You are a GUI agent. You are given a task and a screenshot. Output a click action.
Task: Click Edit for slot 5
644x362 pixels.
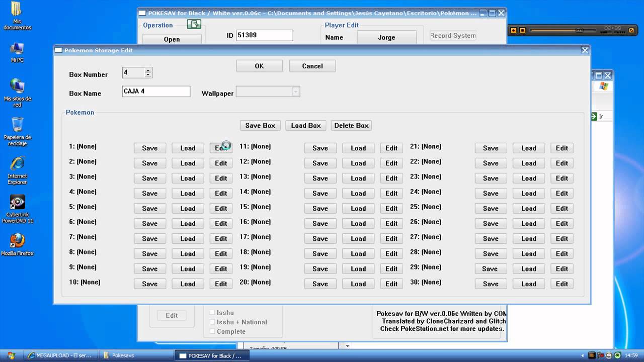(221, 208)
